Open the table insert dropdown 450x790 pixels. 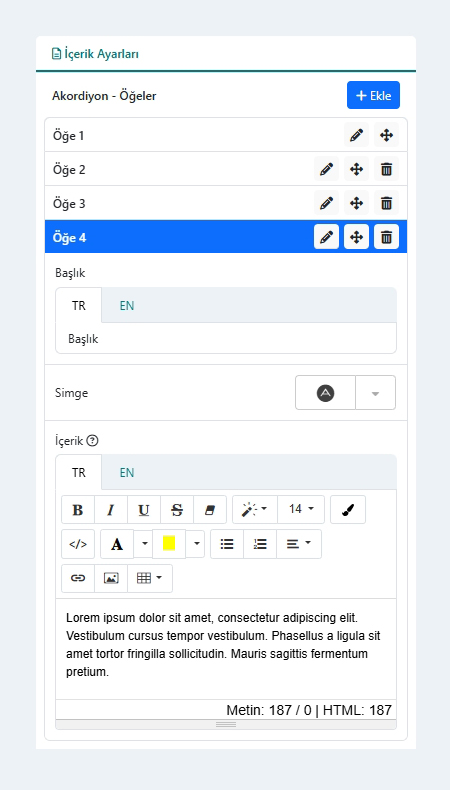tap(150, 578)
